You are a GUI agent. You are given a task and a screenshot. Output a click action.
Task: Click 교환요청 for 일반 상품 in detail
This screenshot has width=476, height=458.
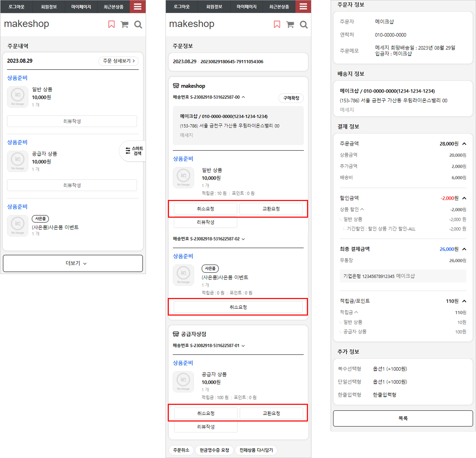[x=271, y=209]
